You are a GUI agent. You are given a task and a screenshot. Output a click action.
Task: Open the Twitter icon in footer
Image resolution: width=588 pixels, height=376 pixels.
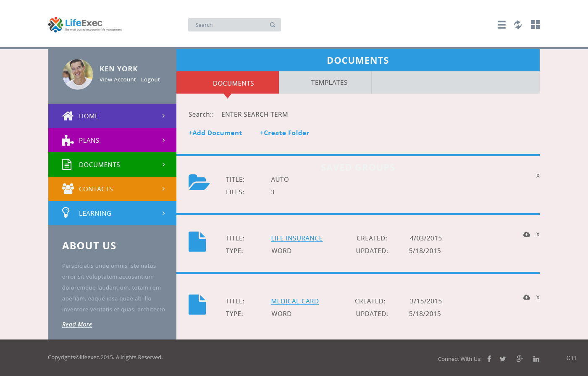[503, 359]
